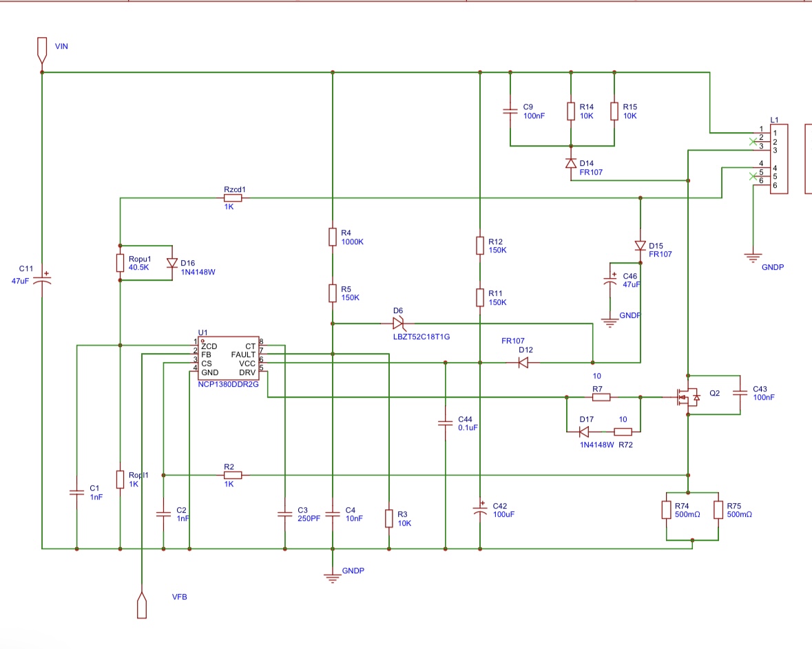
Task: Click the R7 gate resistor
Action: click(601, 397)
